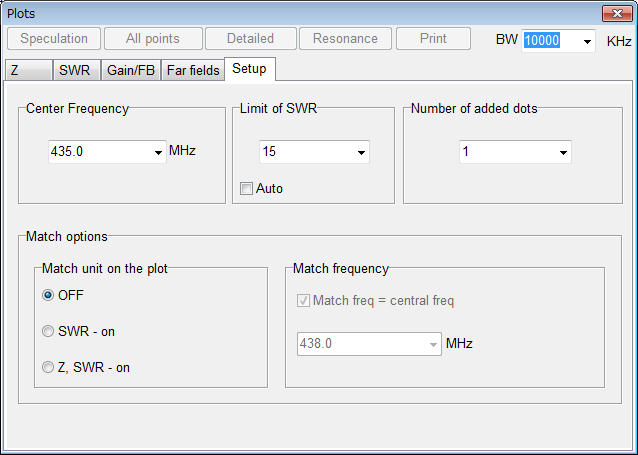Enable the Auto SWR limit checkbox
Screen dimensions: 638x455
pyautogui.click(x=246, y=188)
